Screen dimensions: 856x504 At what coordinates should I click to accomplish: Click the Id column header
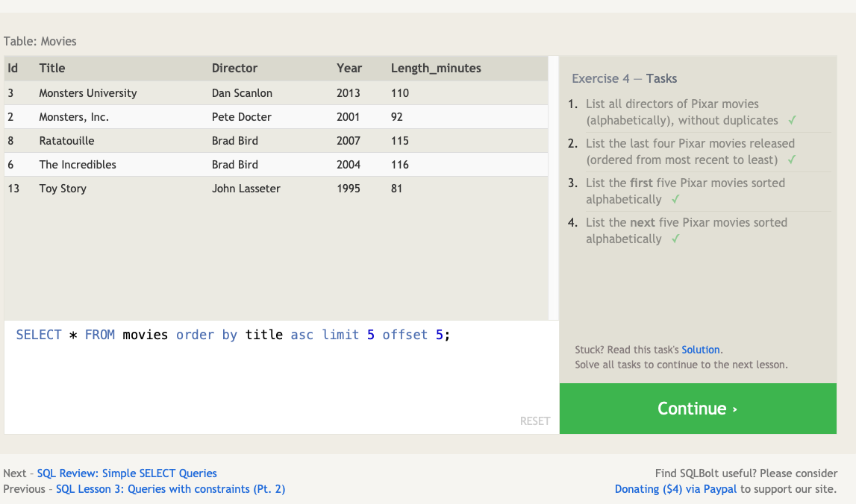coord(13,68)
